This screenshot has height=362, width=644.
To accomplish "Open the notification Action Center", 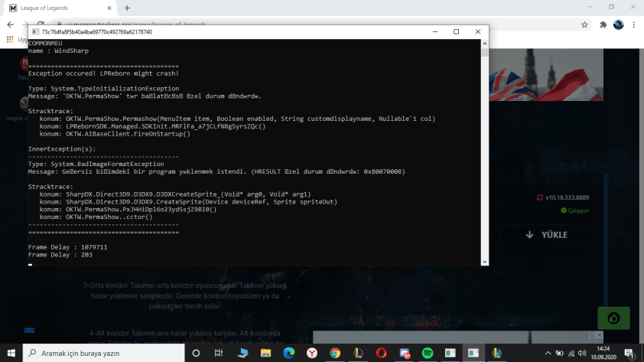I will (x=629, y=353).
